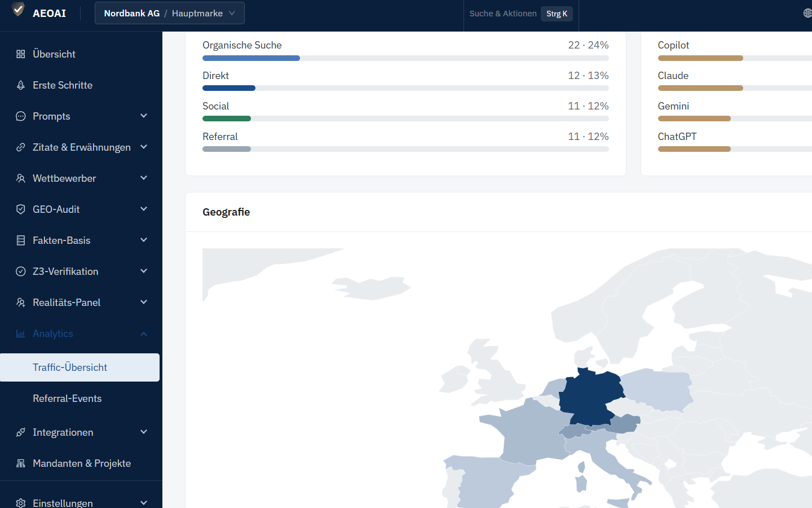Screen dimensions: 812x508
Task: Click Germany on the Geografie map
Action: click(x=591, y=396)
